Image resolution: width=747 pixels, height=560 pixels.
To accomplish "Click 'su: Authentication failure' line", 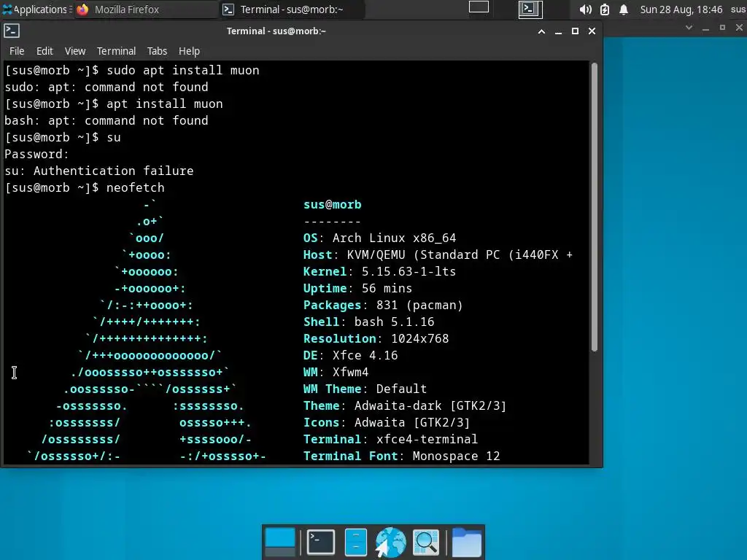I will coord(99,171).
